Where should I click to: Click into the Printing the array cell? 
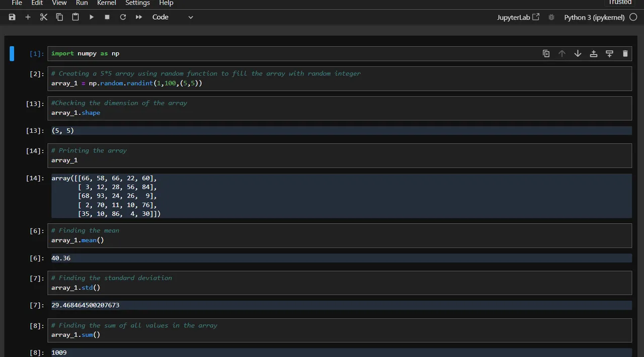tap(340, 155)
